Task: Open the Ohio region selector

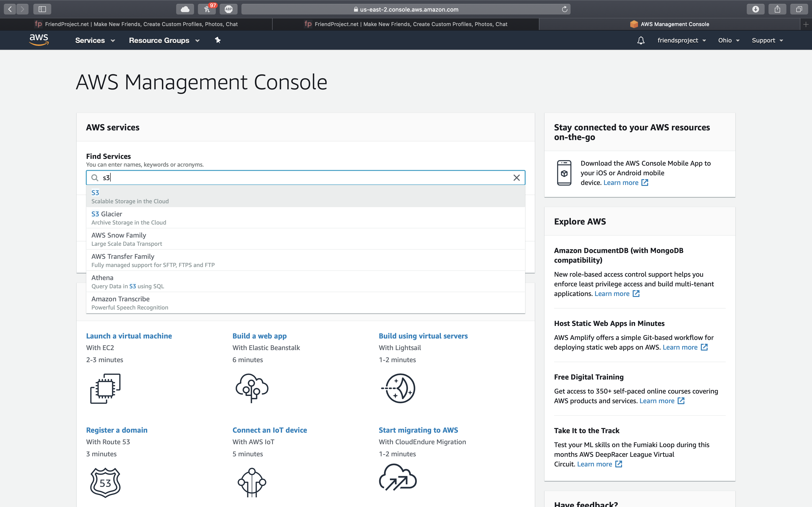Action: pos(728,41)
